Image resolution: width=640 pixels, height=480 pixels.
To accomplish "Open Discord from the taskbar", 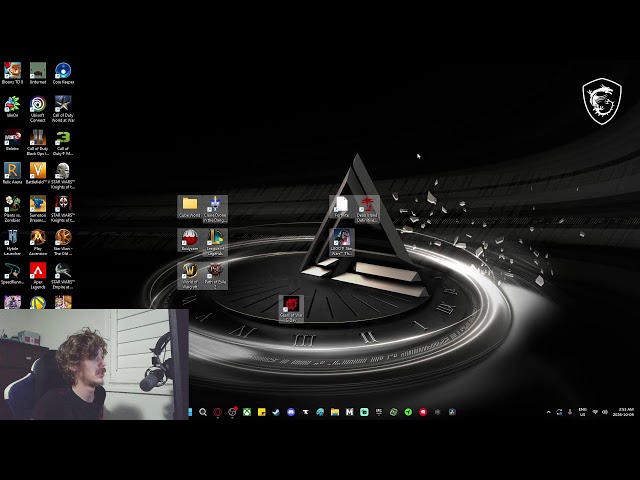I will tap(291, 412).
